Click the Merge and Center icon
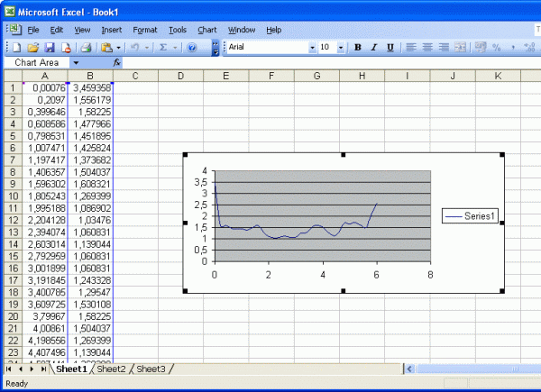The width and height of the screenshot is (541, 392). [460, 47]
